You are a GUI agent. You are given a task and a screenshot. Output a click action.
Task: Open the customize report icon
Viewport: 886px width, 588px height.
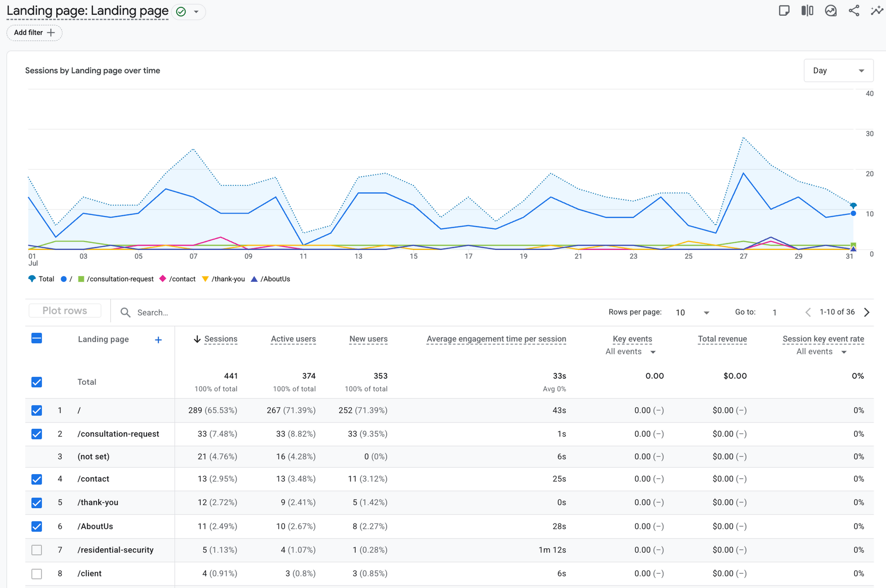point(784,11)
